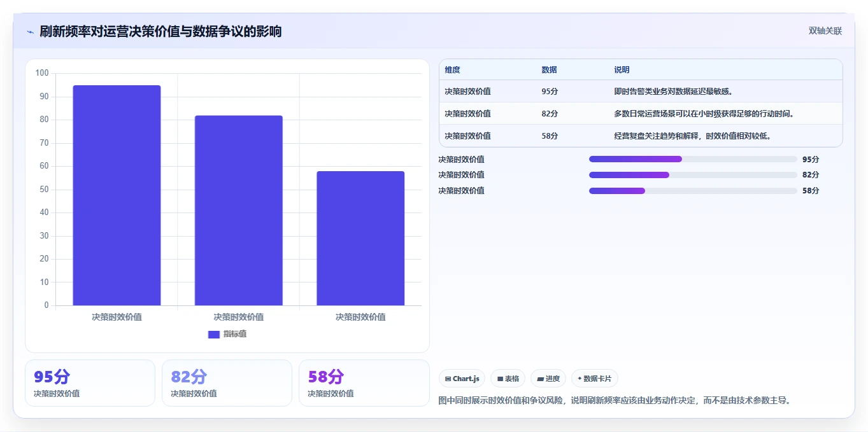Click the 指标值 legend label
Image resolution: width=868 pixels, height=432 pixels.
(x=234, y=334)
